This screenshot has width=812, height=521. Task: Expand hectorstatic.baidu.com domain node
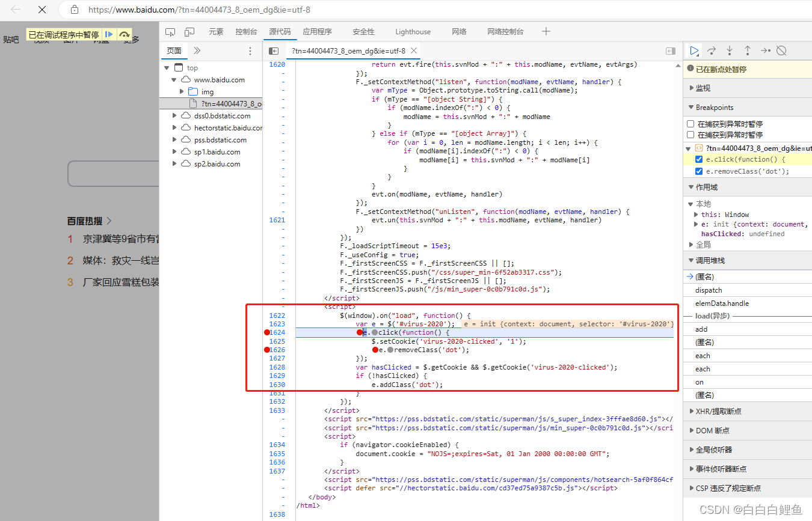[174, 127]
